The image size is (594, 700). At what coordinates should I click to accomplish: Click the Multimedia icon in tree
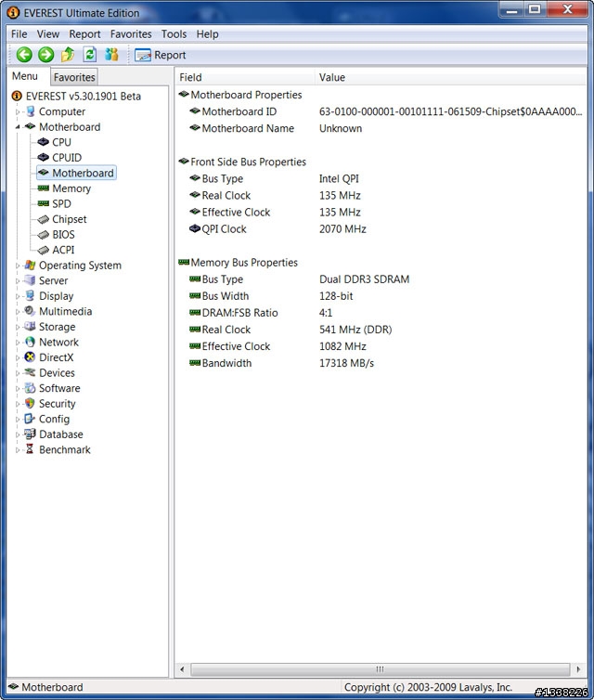pyautogui.click(x=30, y=311)
